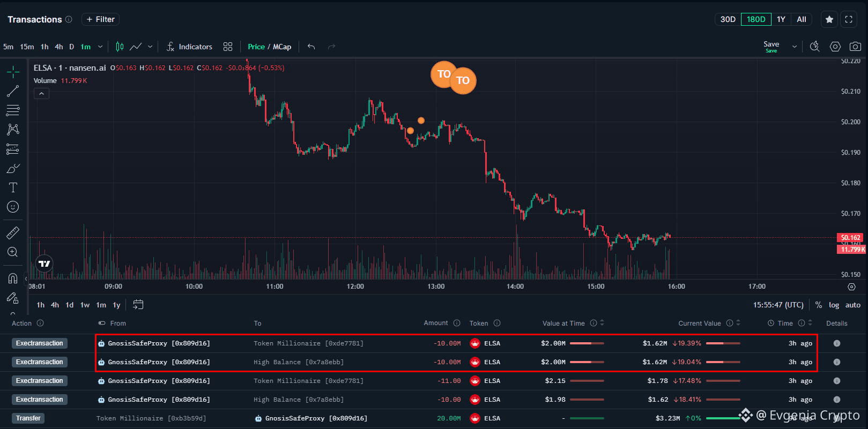
Task: Toggle Price / MCap display
Action: (270, 47)
